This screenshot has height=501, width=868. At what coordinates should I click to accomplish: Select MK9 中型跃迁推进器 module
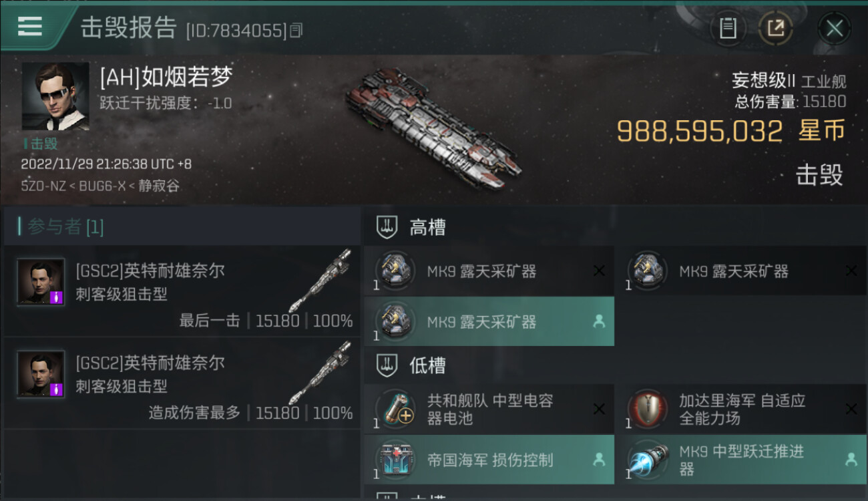click(741, 460)
